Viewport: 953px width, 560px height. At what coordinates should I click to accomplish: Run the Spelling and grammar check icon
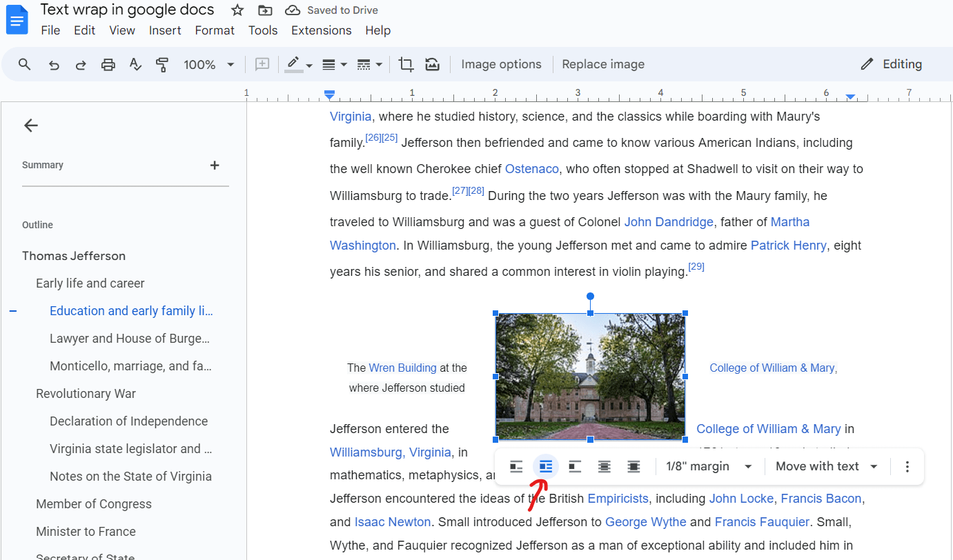coord(135,63)
